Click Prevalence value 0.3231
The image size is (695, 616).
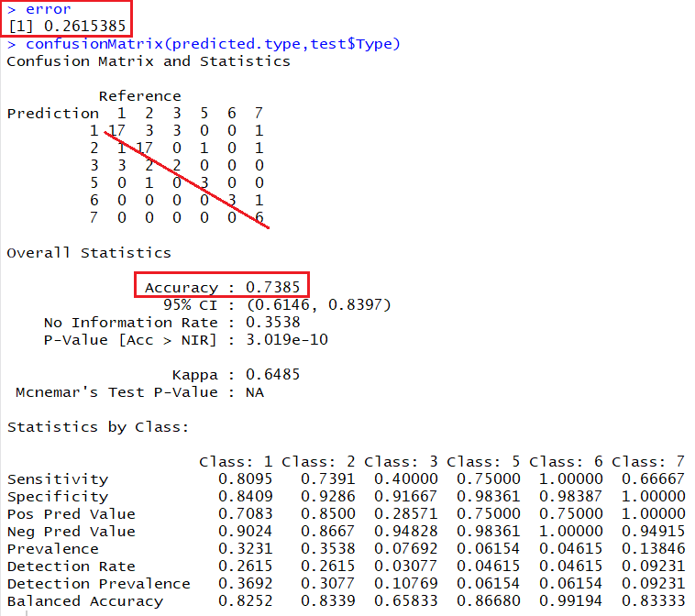click(245, 549)
